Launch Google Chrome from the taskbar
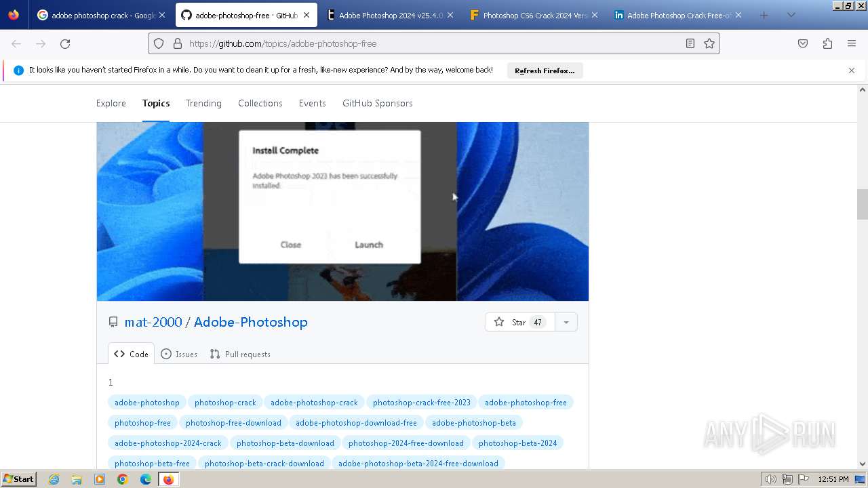This screenshot has width=868, height=488. pos(123,479)
